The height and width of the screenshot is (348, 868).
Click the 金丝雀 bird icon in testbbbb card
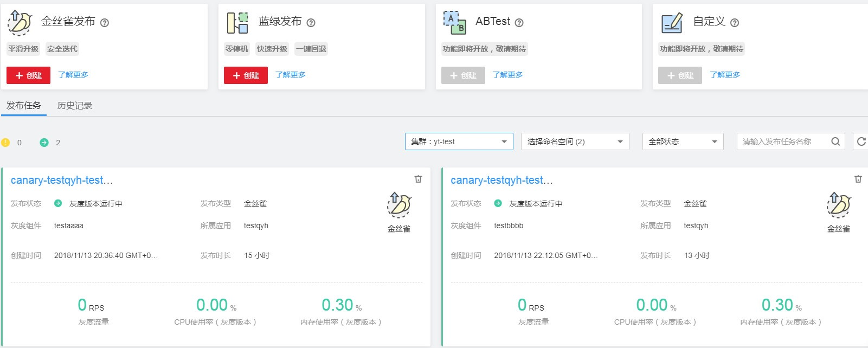(x=839, y=205)
